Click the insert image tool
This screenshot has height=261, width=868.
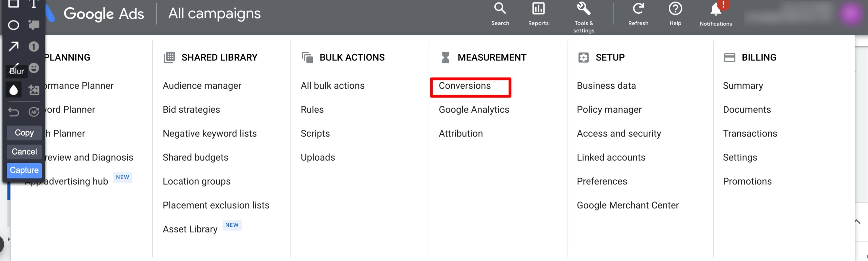[x=34, y=90]
